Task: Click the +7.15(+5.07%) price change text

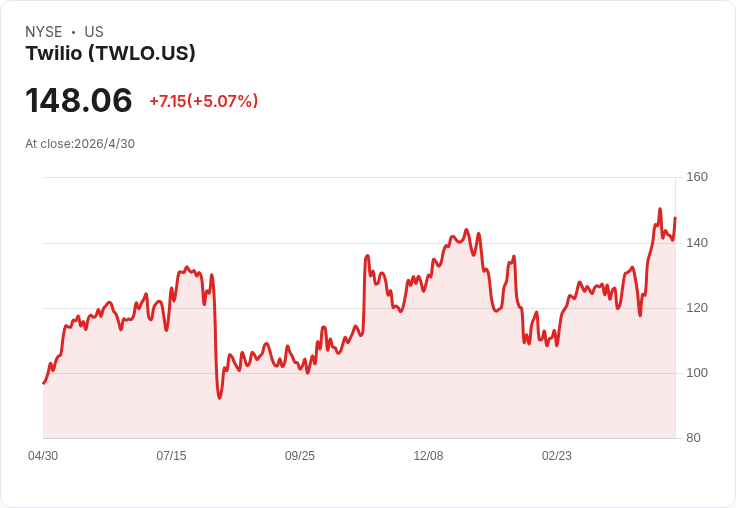Action: (x=204, y=101)
